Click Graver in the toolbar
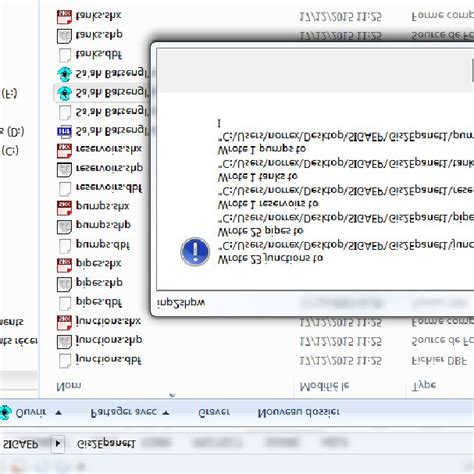This screenshot has height=474, width=474. click(x=214, y=412)
